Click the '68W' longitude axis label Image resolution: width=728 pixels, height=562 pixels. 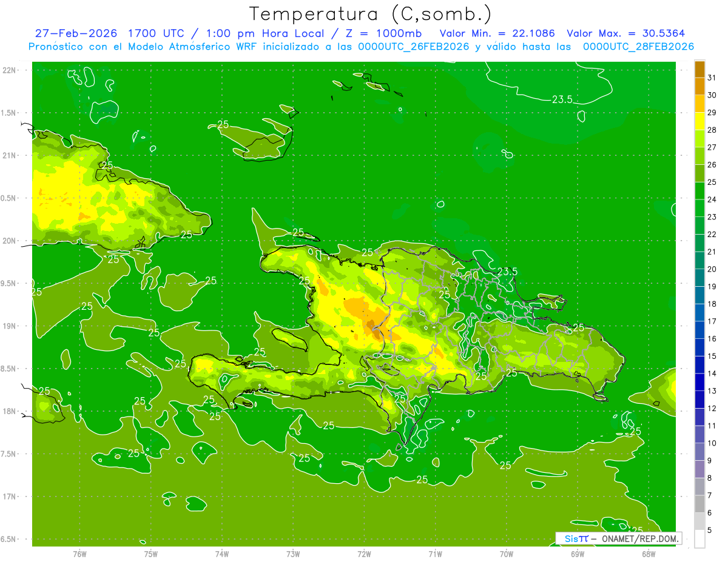[649, 554]
